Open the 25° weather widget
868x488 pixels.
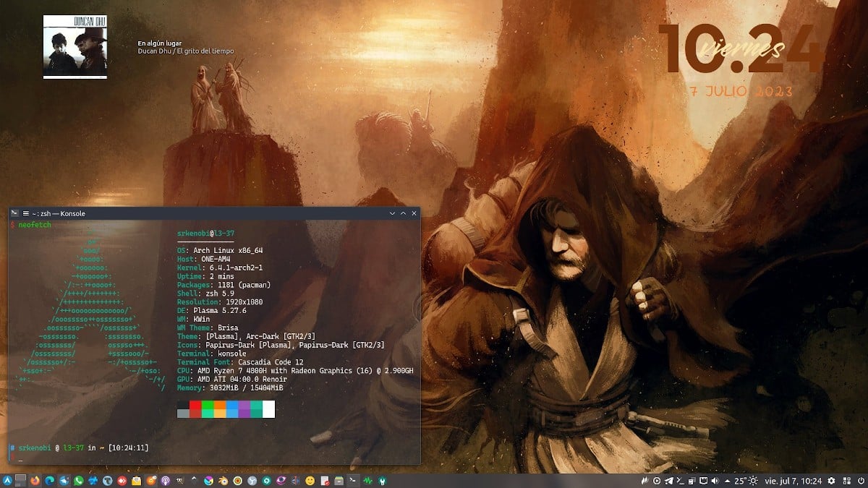(x=746, y=481)
